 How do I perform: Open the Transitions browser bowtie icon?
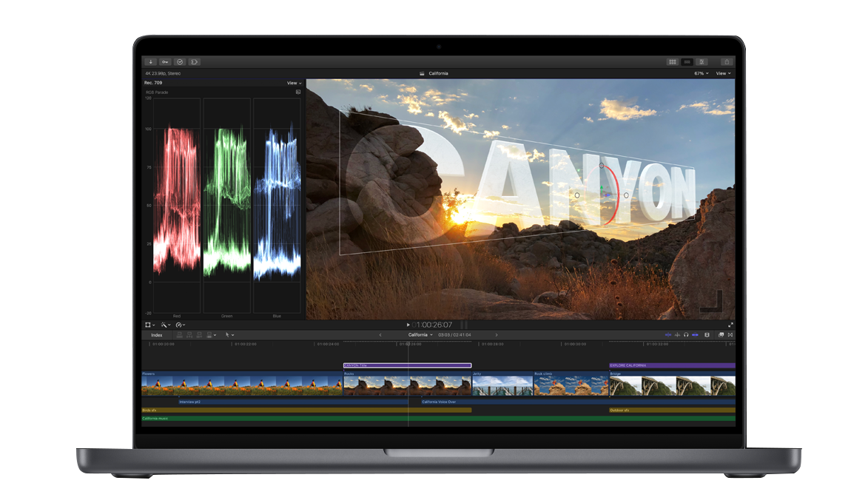pyautogui.click(x=730, y=335)
